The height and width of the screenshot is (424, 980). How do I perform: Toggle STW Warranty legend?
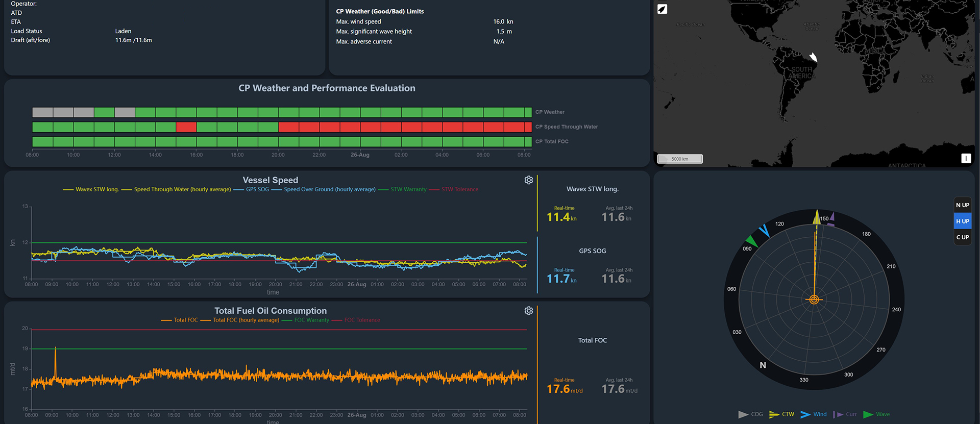[x=402, y=189]
